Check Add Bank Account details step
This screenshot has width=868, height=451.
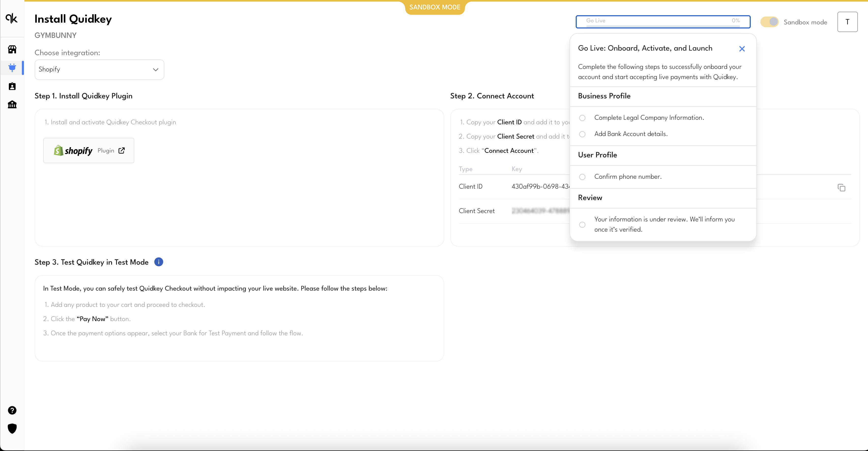(x=583, y=134)
